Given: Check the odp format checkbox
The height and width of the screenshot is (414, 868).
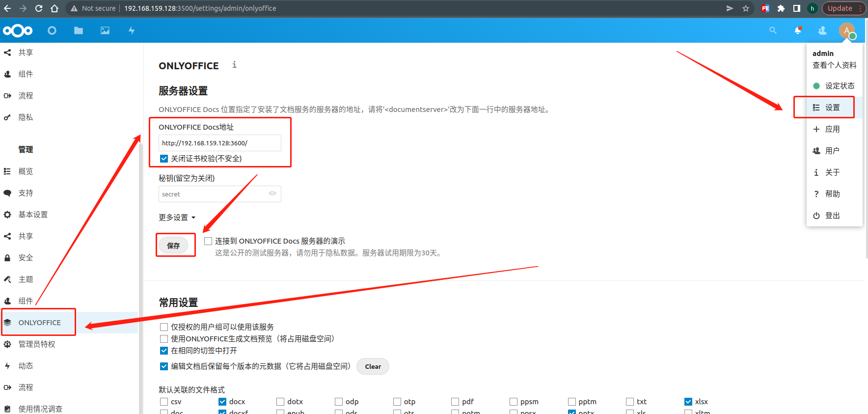Looking at the screenshot, I should [x=339, y=402].
